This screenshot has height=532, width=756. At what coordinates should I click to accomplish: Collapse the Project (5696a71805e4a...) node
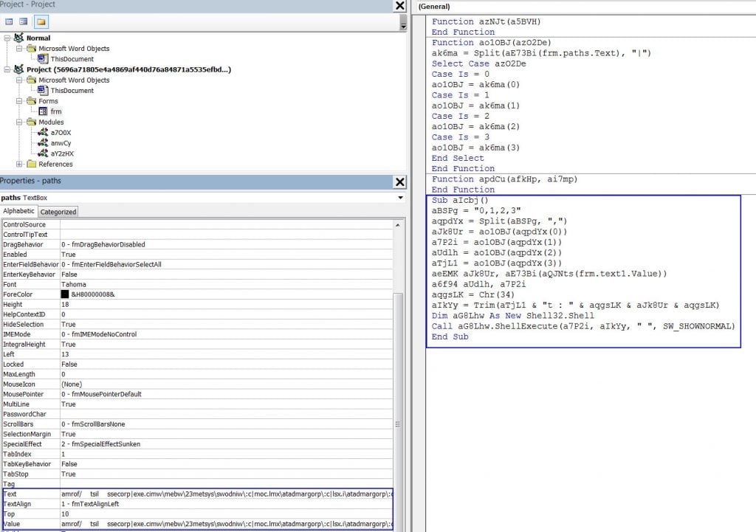(7, 69)
